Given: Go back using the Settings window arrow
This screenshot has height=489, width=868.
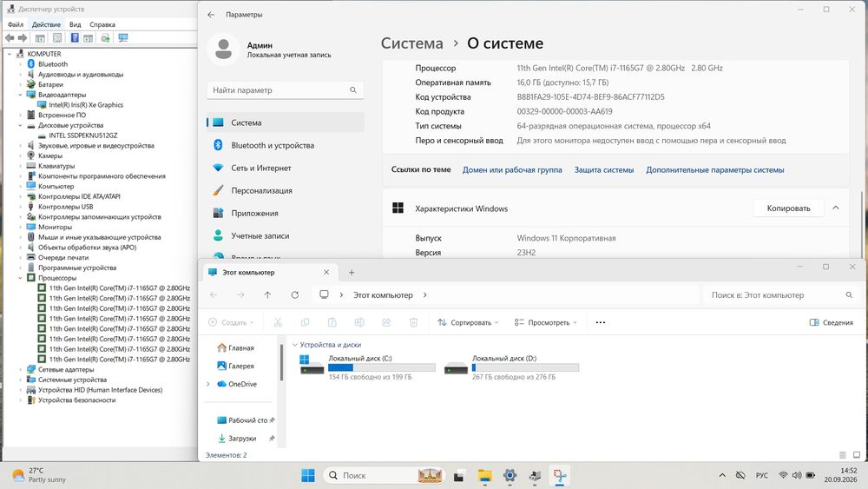Looking at the screenshot, I should (211, 15).
